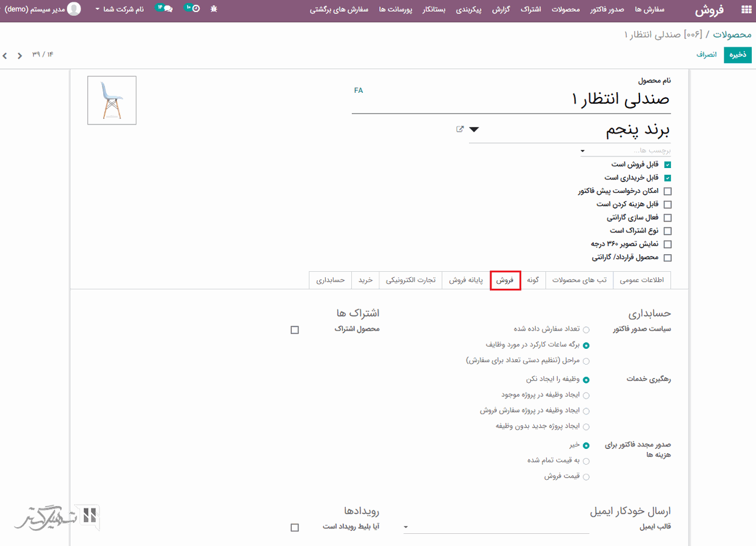Go to next record using right pager arrow
This screenshot has width=756, height=546.
pos(19,56)
